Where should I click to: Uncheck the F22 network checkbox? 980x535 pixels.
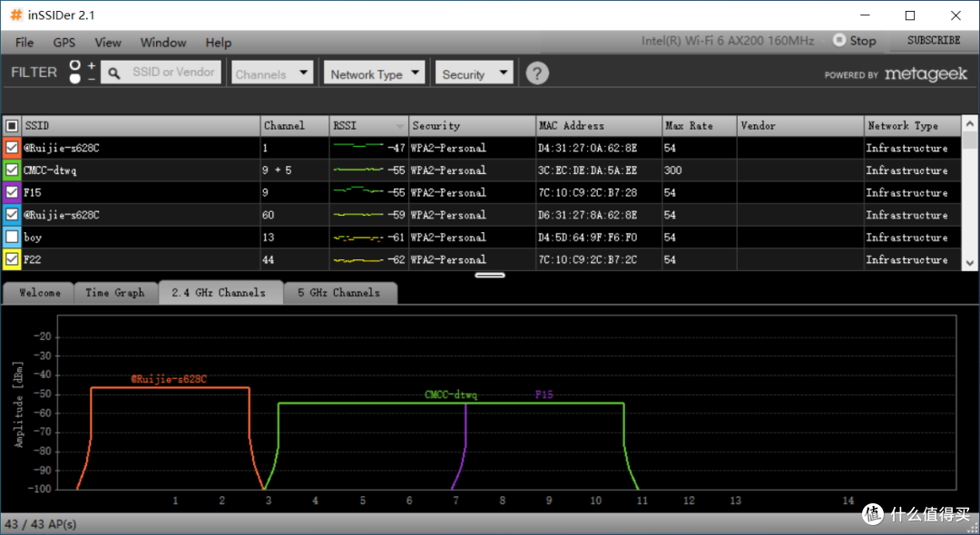click(11, 259)
